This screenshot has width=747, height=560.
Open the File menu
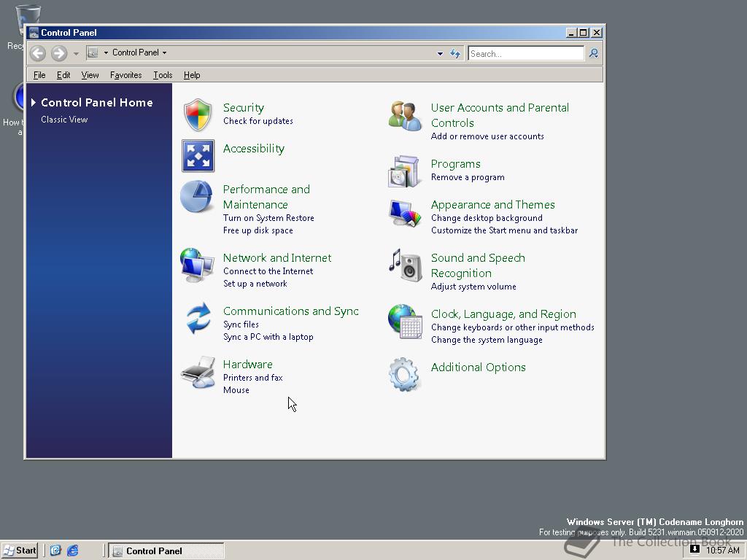click(39, 75)
